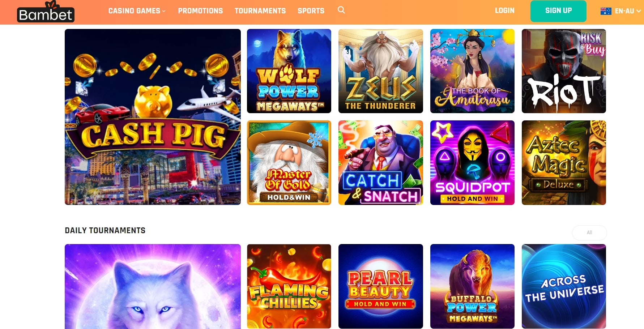This screenshot has width=644, height=329.
Task: Click the Australian flag icon
Action: [x=606, y=11]
